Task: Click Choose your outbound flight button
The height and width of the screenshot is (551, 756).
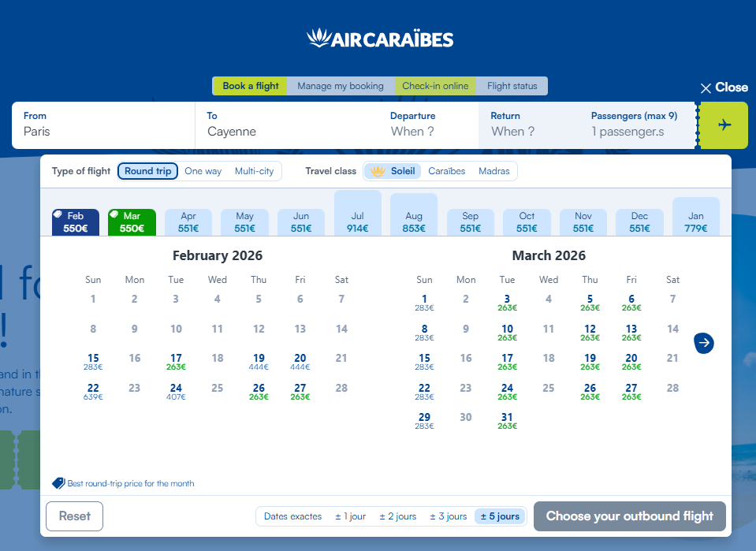Action: (x=629, y=516)
